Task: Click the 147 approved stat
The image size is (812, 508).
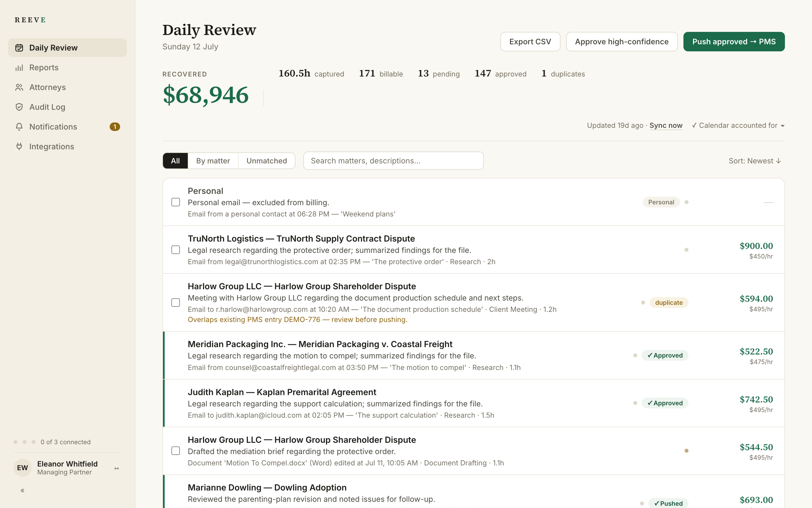Action: 500,74
